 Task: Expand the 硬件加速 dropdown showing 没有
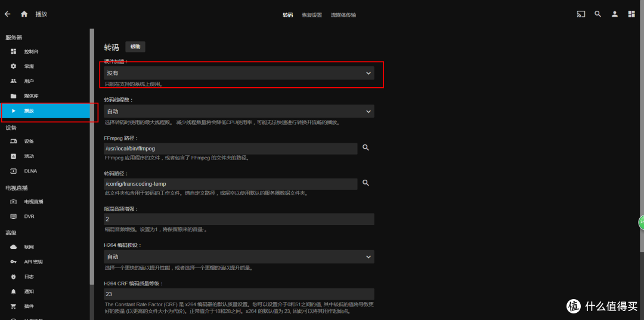pos(239,73)
